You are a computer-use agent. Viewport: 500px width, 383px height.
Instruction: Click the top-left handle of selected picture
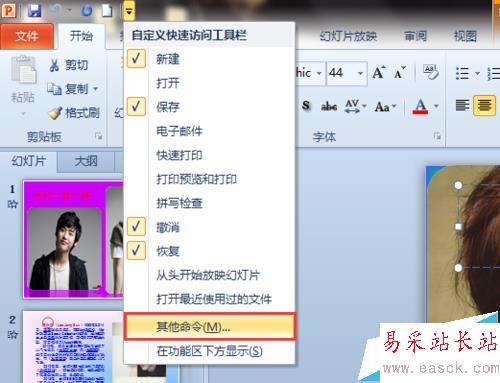459,185
